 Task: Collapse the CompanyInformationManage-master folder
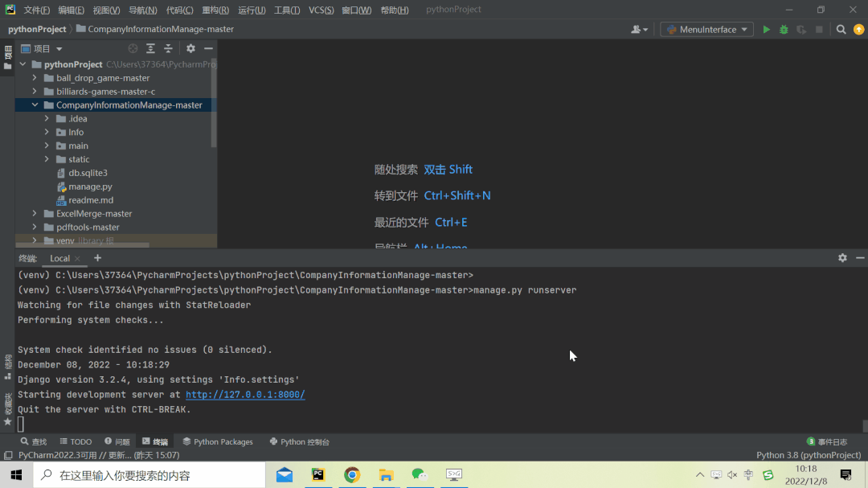click(35, 105)
